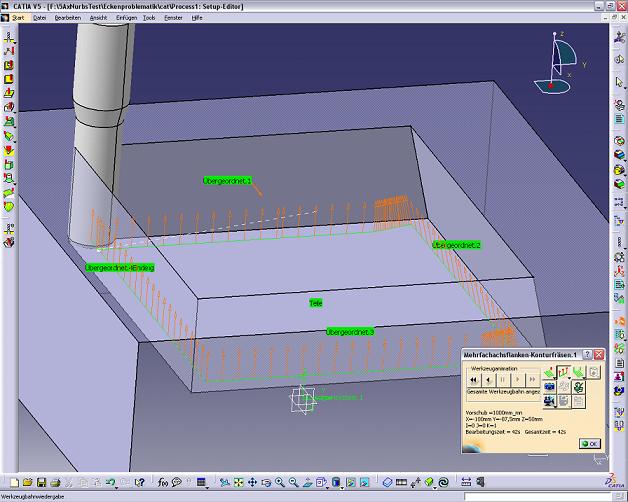The width and height of the screenshot is (628, 502).
Task: Click the Select arrow icon on right toolbar
Action: coord(619,83)
